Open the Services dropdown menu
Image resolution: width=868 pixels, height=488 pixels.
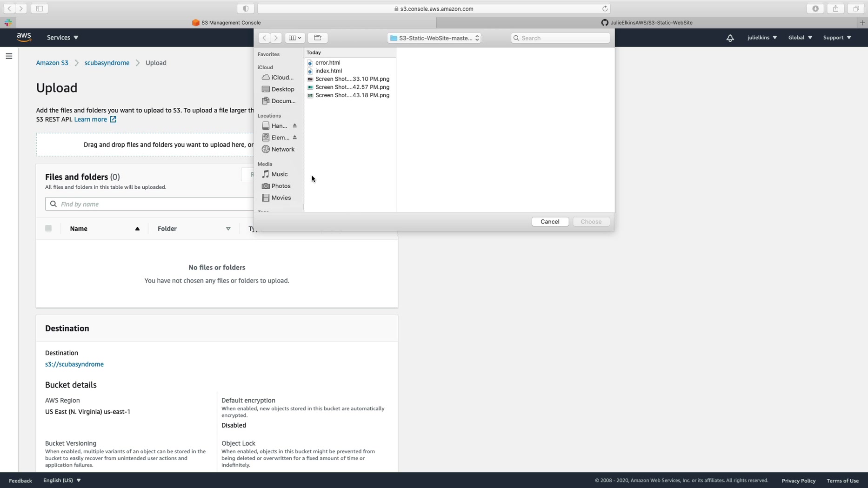pos(63,38)
